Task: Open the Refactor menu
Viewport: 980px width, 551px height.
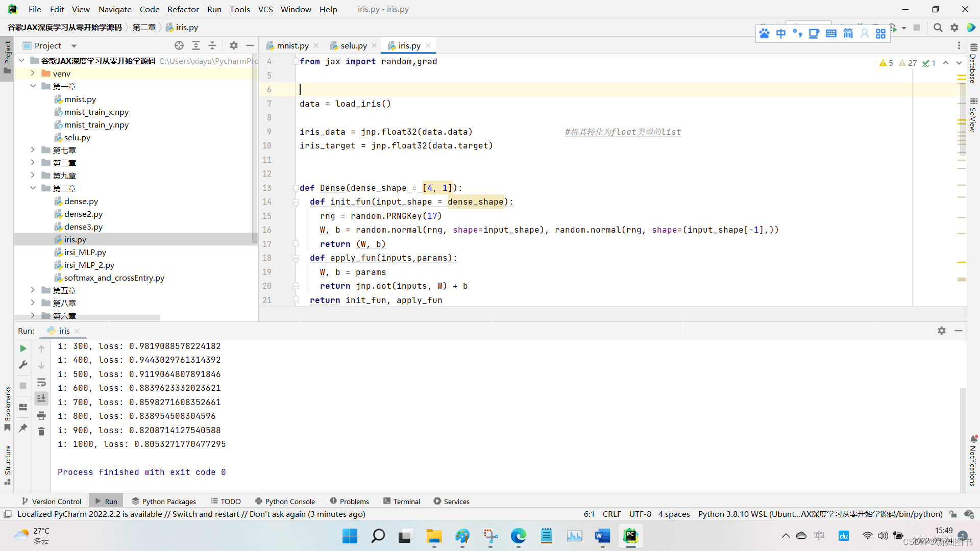Action: pyautogui.click(x=183, y=9)
